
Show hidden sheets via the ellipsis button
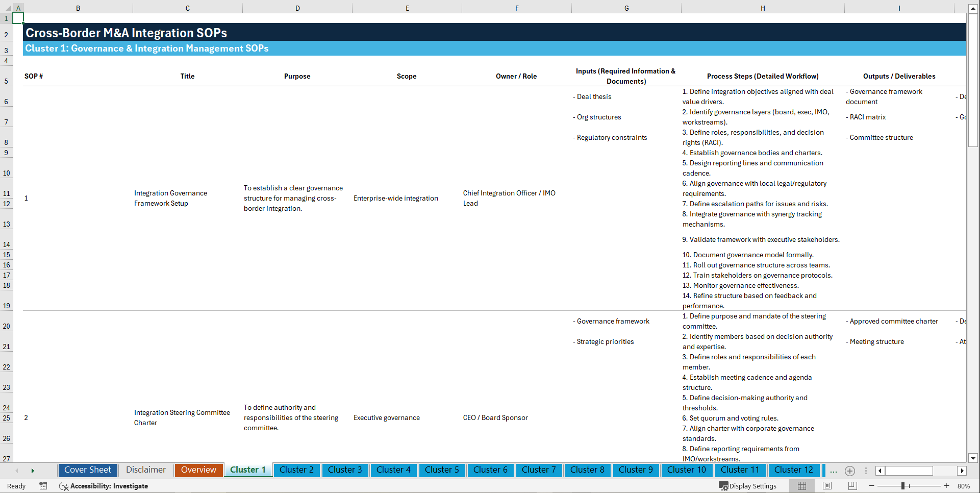[833, 471]
